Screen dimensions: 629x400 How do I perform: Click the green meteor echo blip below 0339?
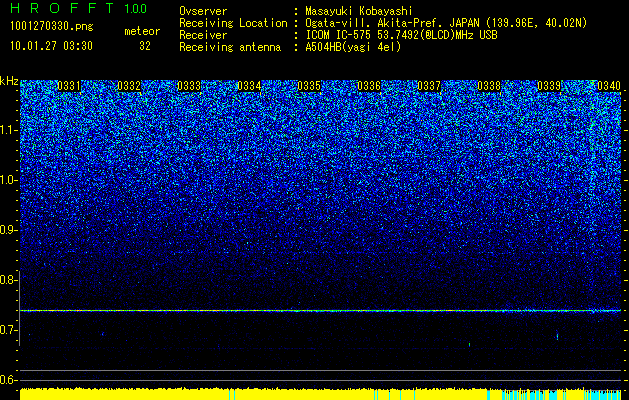tap(557, 335)
